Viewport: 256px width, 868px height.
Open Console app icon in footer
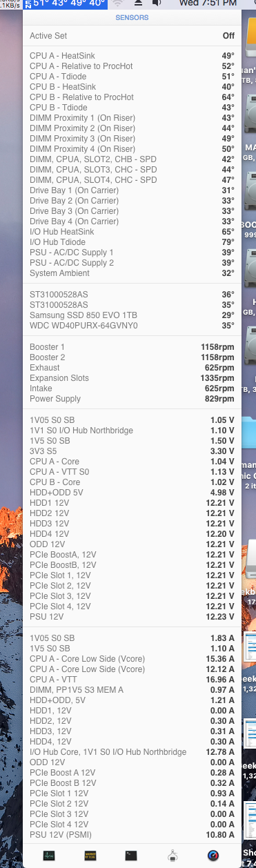89,856
